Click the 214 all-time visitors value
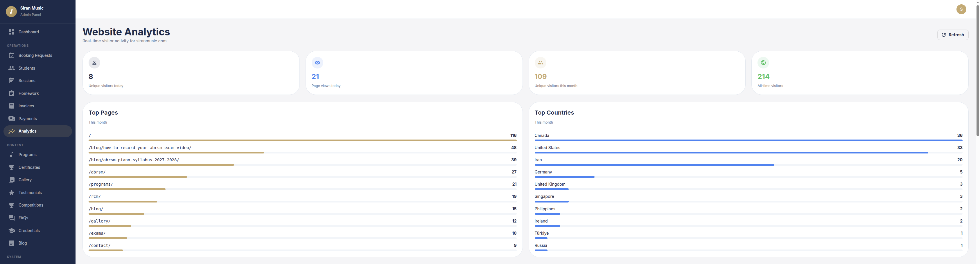 pyautogui.click(x=764, y=76)
